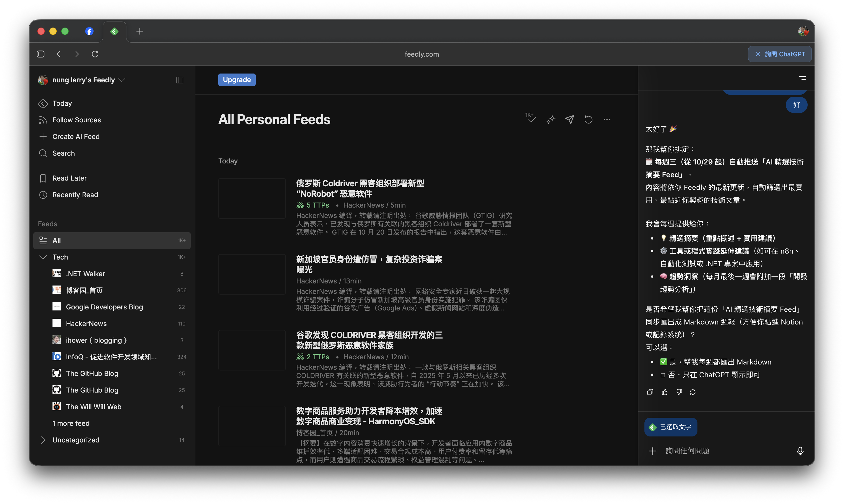Collapse the Tech feeds folder
Image resolution: width=844 pixels, height=504 pixels.
tap(43, 257)
